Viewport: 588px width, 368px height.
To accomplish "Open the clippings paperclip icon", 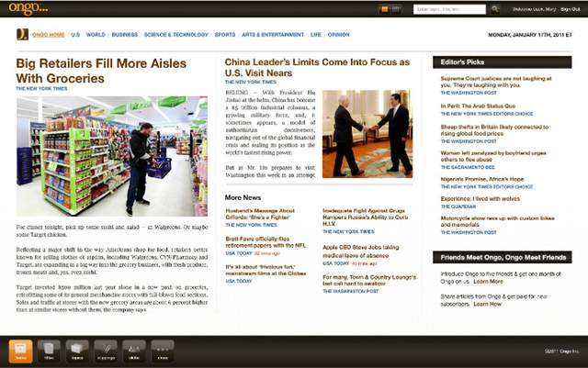I will click(106, 351).
